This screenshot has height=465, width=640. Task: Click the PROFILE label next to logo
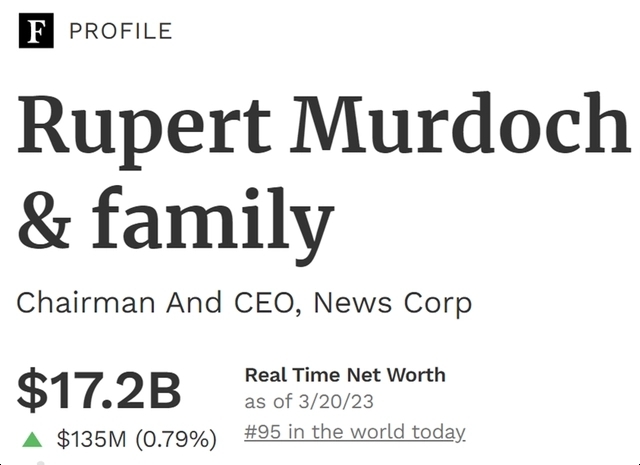(x=120, y=31)
